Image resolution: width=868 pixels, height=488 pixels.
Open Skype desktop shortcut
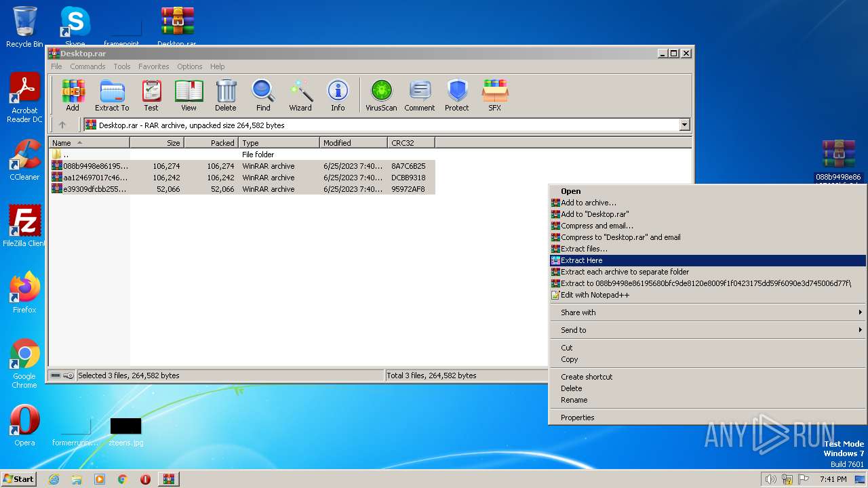(75, 27)
